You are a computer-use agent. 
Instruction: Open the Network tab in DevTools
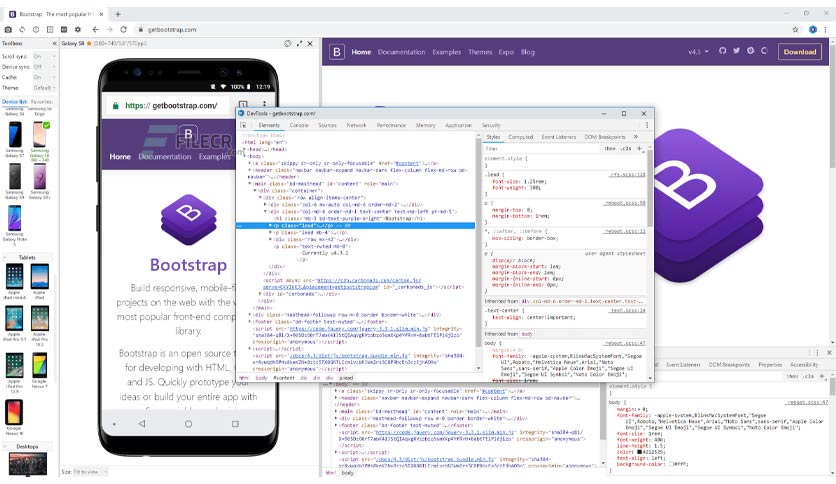pos(356,125)
